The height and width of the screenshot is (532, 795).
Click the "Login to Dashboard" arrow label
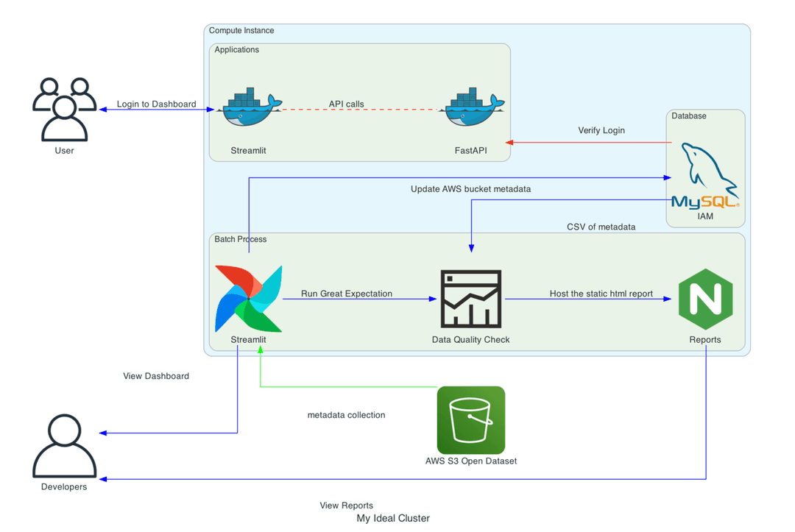(156, 104)
